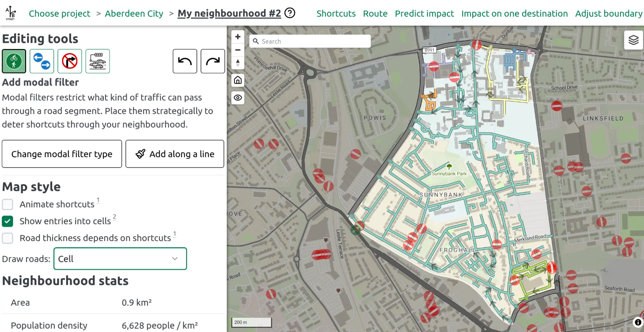644x332 pixels.
Task: Click the map Search field
Action: coord(310,41)
